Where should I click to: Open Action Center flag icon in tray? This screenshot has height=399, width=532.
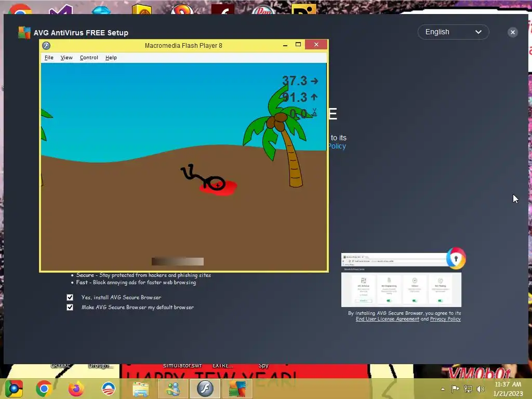[455, 389]
